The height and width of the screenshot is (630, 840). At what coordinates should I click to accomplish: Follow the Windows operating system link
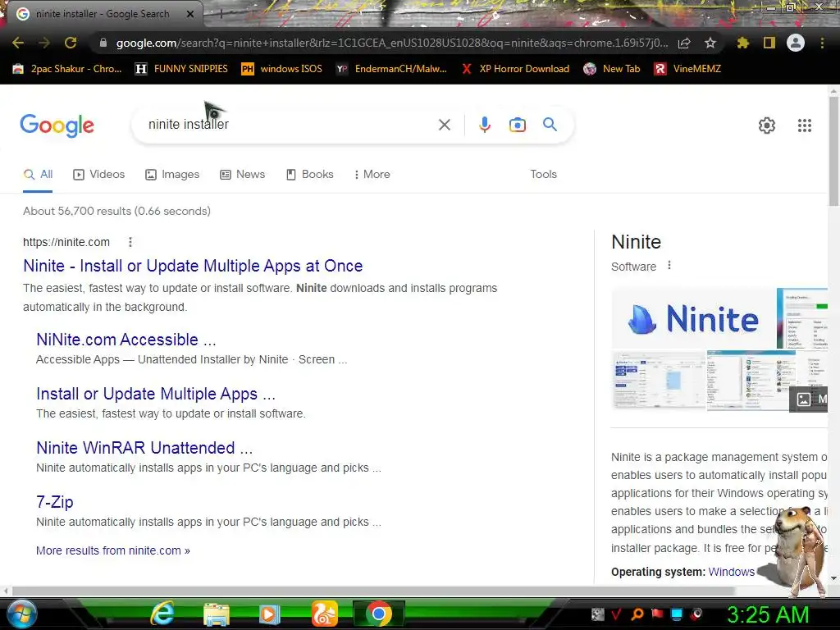coord(731,572)
